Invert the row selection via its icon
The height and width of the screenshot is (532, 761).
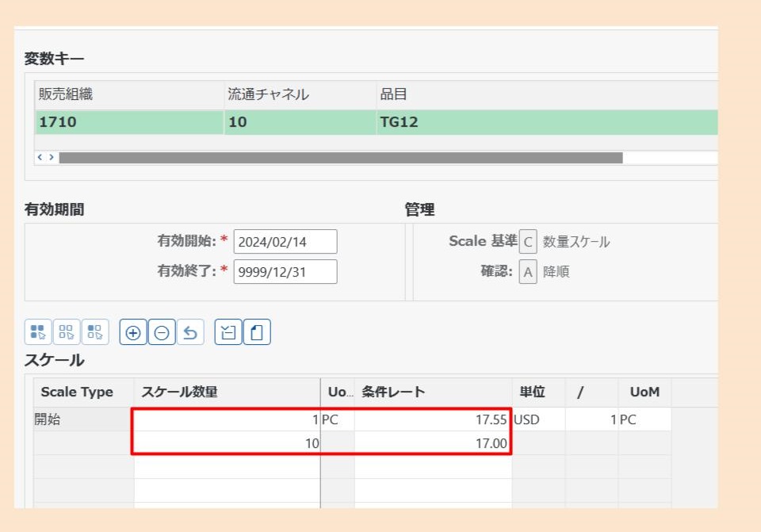point(96,332)
